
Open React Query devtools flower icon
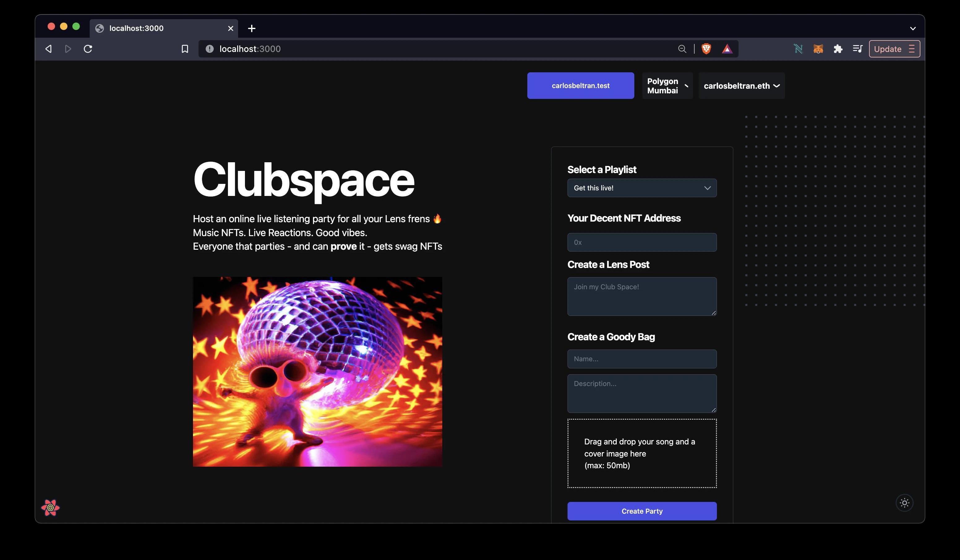(x=50, y=507)
